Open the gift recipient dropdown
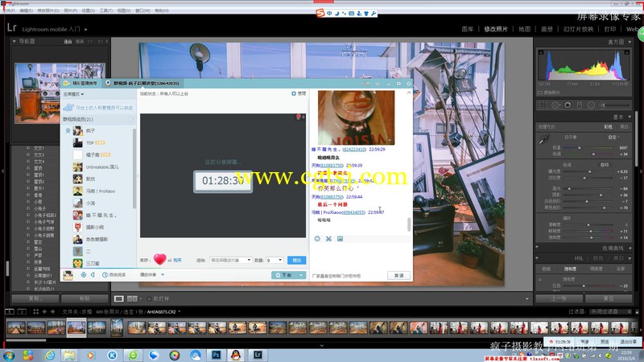 pos(230,260)
